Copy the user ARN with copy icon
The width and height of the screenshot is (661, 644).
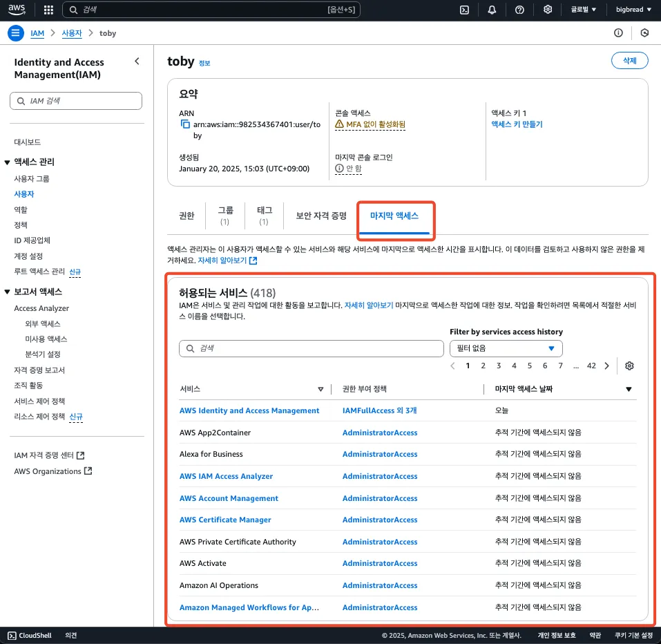click(x=185, y=124)
